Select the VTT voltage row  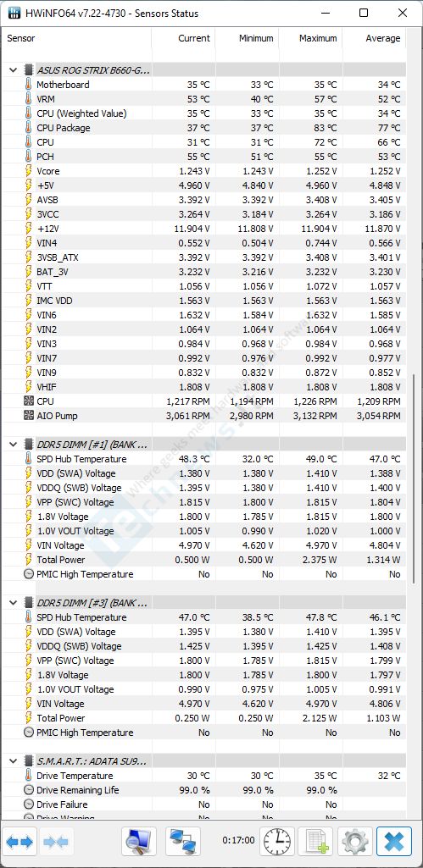click(204, 286)
